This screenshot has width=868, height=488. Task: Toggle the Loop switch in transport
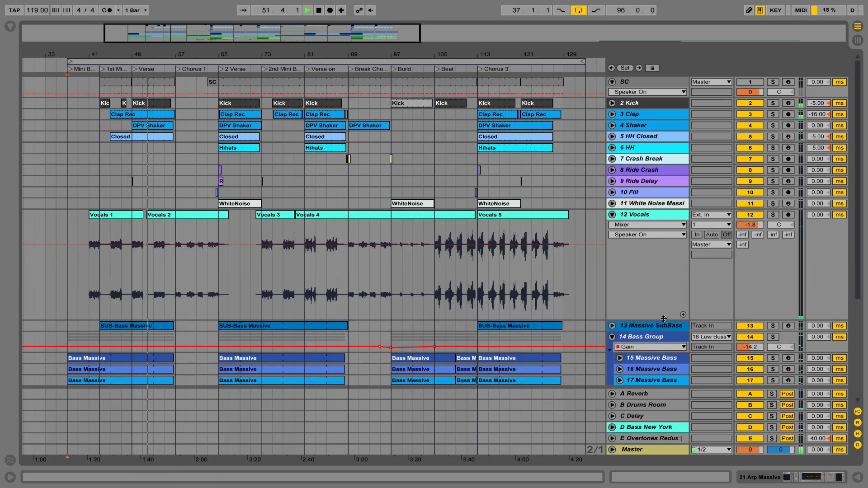579,10
